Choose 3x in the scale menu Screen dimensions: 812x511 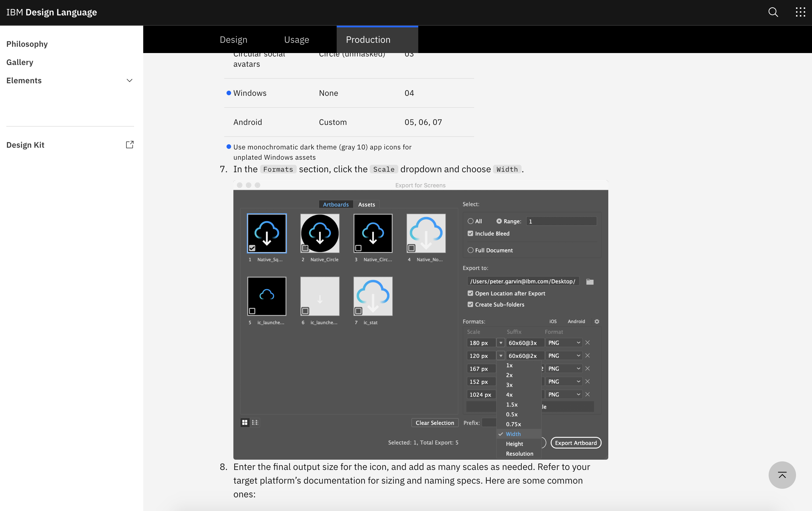pyautogui.click(x=519, y=385)
